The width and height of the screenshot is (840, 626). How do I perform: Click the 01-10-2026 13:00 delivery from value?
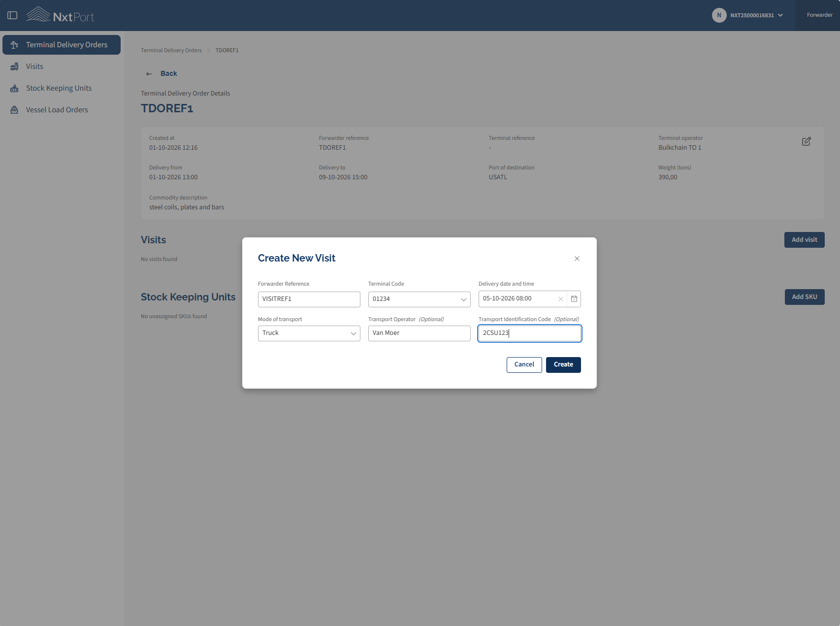pyautogui.click(x=173, y=177)
